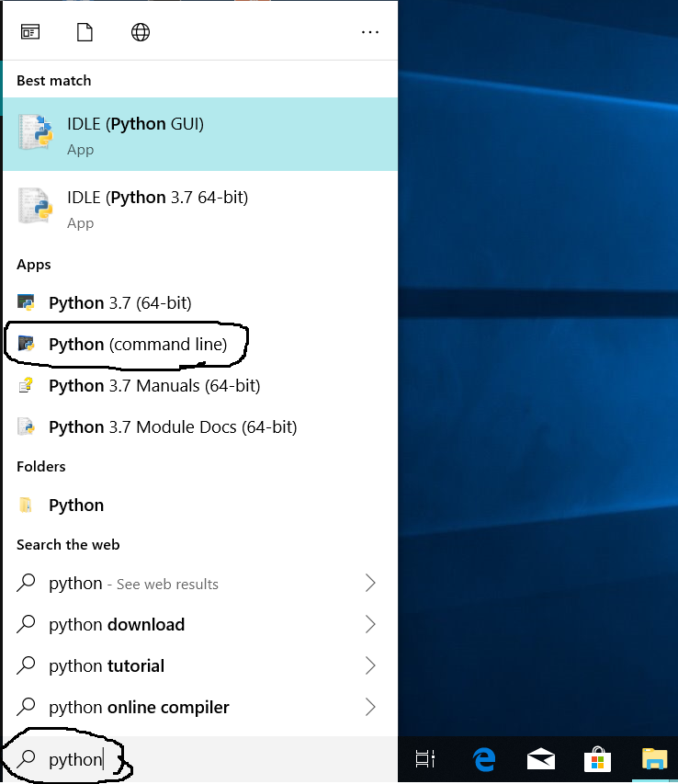Image resolution: width=678 pixels, height=784 pixels.
Task: Open Microsoft Store from the taskbar
Action: tap(598, 759)
